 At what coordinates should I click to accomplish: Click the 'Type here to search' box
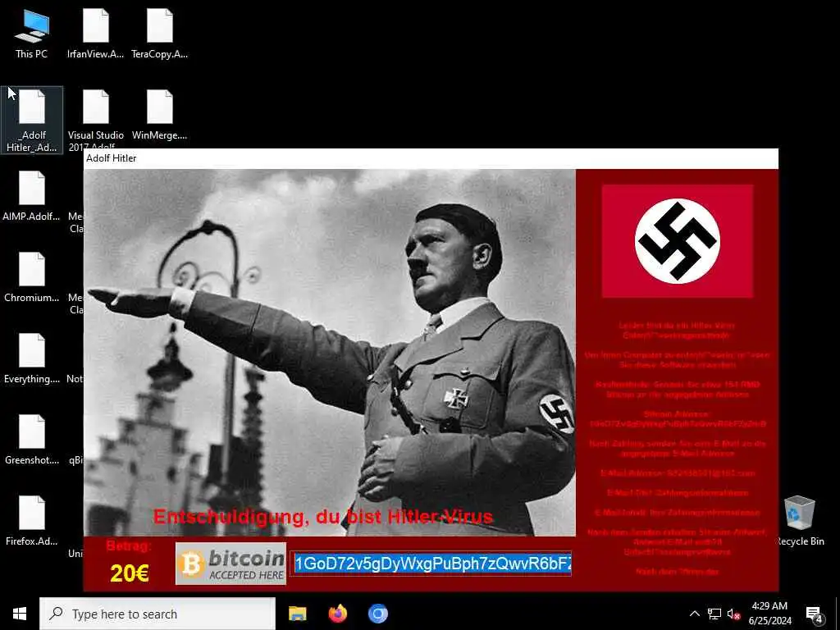pyautogui.click(x=157, y=614)
